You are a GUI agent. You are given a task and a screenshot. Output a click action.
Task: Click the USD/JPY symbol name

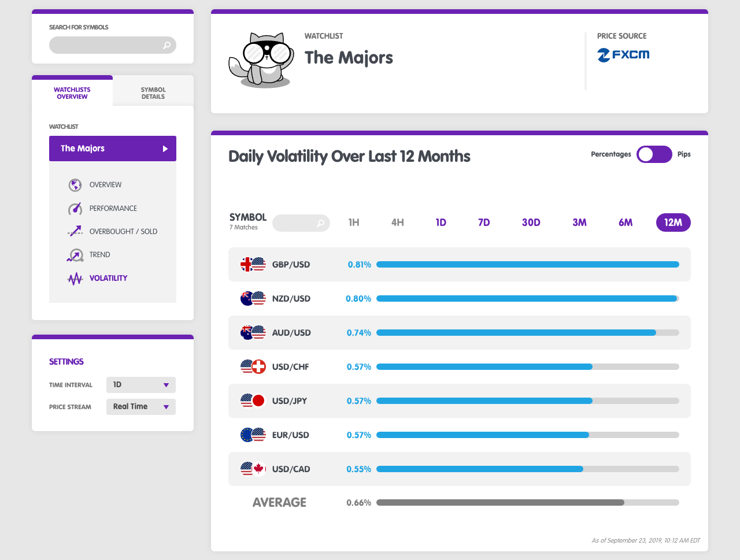click(290, 401)
